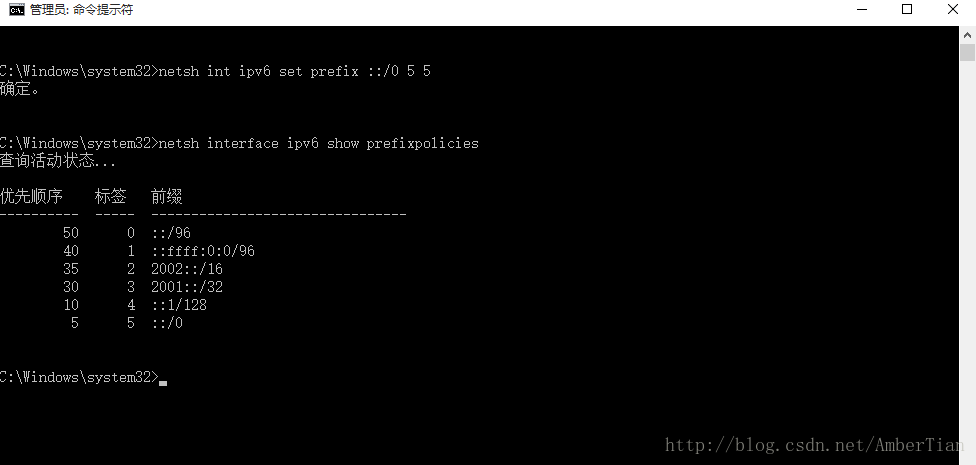Image resolution: width=976 pixels, height=465 pixels.
Task: Click the blinking cursor at the prompt
Action: (x=163, y=383)
